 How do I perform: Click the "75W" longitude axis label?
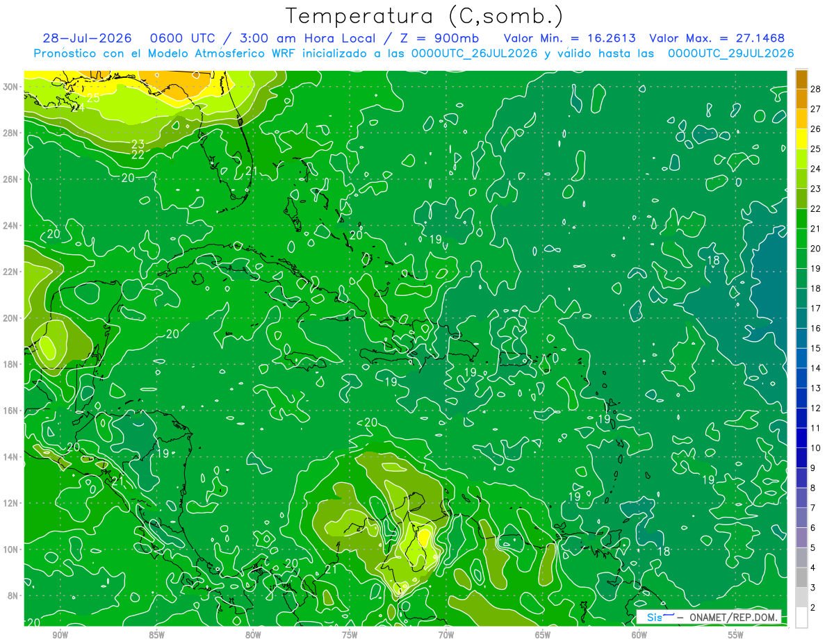pos(350,635)
